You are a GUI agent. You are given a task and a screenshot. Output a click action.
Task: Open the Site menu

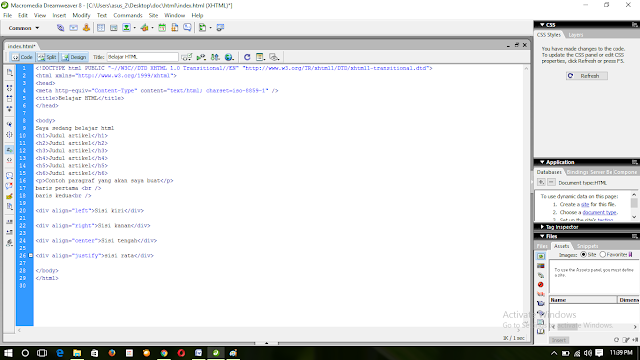(153, 15)
